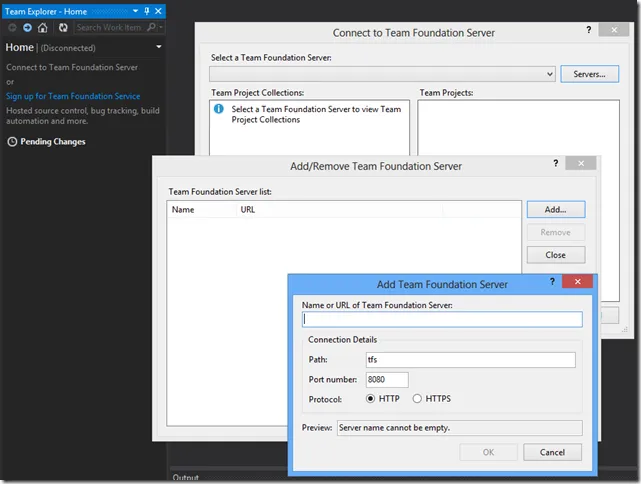This screenshot has height=484, width=641.
Task: Click Sign up for Team Foundation Service
Action: pyautogui.click(x=73, y=96)
